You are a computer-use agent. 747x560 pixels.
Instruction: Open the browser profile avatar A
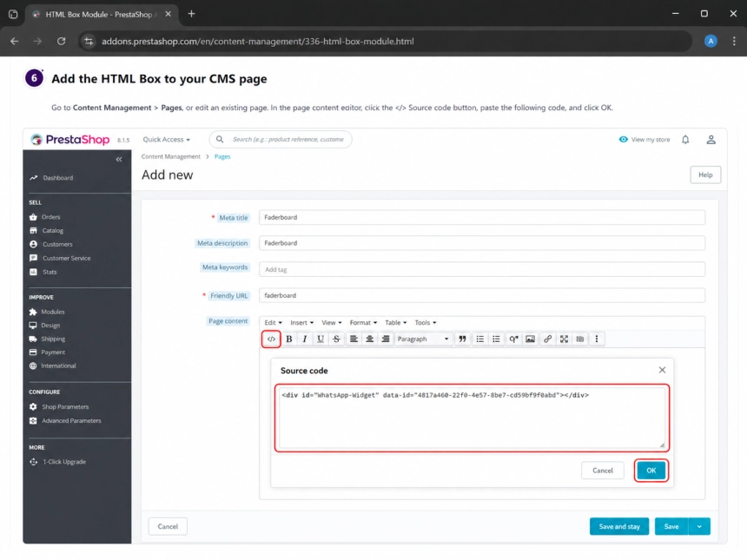pos(711,42)
